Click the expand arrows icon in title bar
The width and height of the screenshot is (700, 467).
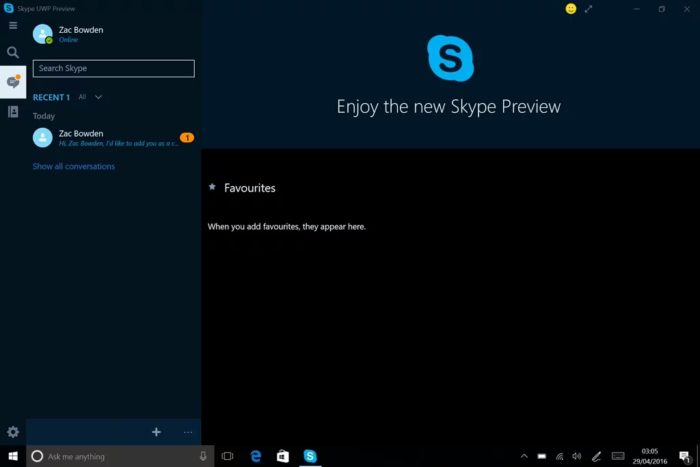click(589, 9)
